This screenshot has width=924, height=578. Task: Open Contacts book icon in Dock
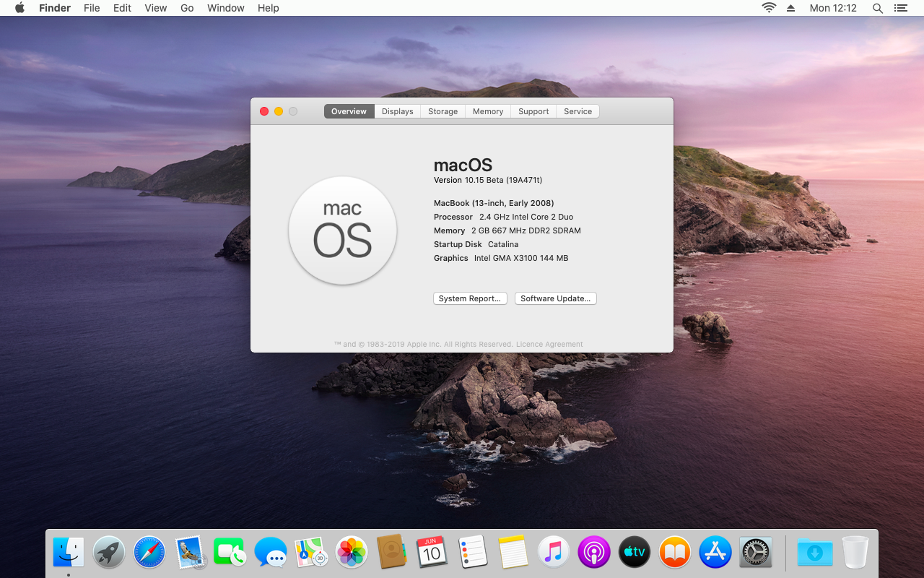pos(392,553)
